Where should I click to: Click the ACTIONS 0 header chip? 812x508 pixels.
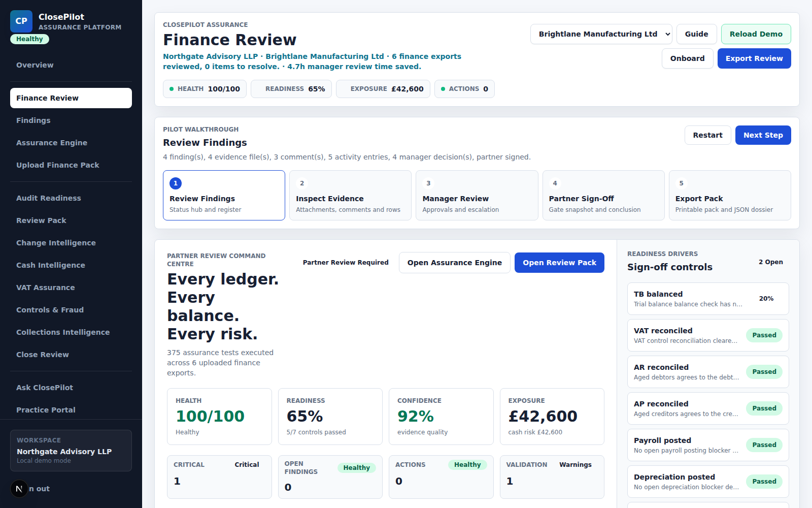coord(464,89)
